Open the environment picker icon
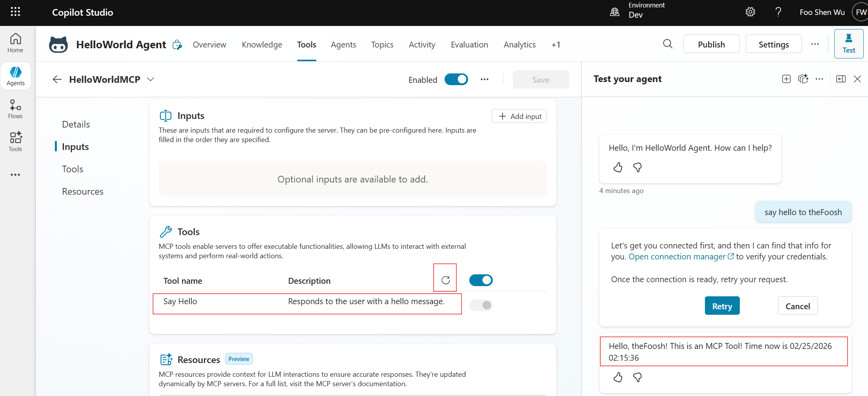The width and height of the screenshot is (868, 396). [615, 12]
